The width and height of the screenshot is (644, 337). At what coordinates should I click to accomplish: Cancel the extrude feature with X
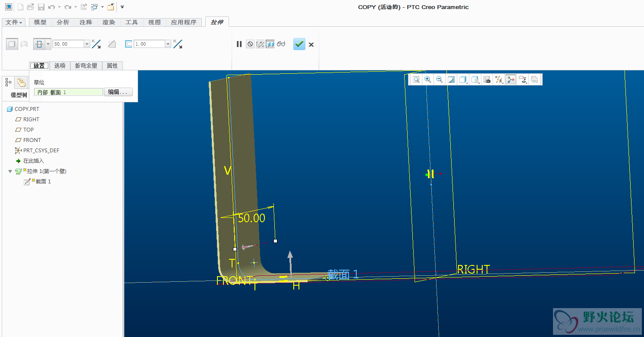311,44
